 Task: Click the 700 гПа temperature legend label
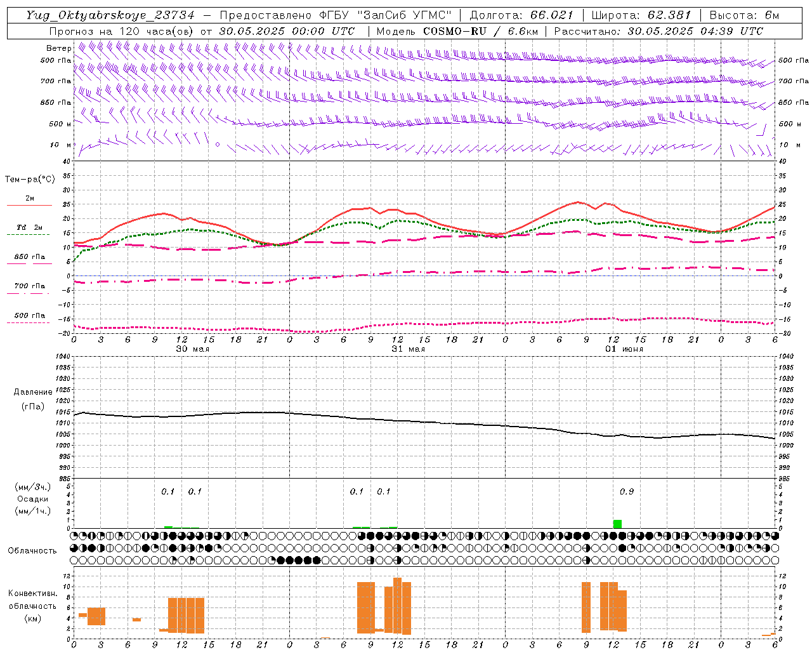point(30,286)
